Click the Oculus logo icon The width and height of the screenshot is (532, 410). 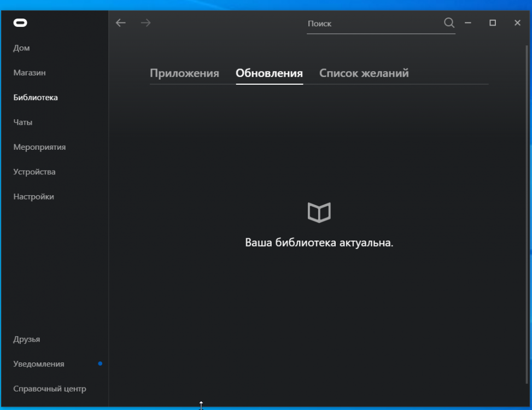pos(20,23)
